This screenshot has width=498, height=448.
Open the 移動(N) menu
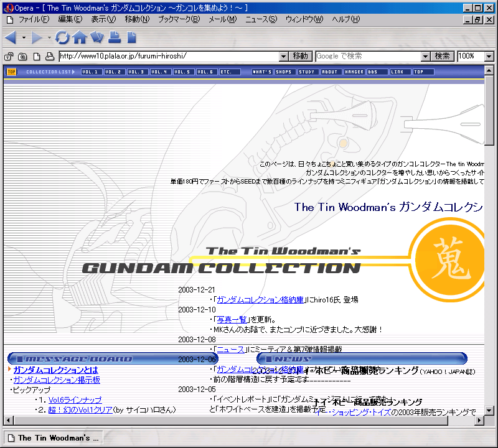coord(137,20)
